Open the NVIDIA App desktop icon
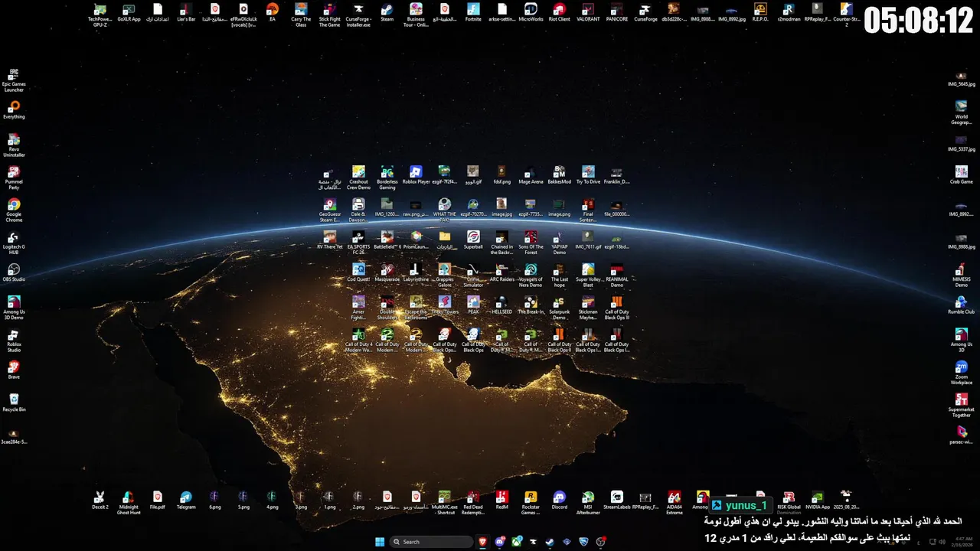Viewport: 980px width, 551px height. (818, 500)
